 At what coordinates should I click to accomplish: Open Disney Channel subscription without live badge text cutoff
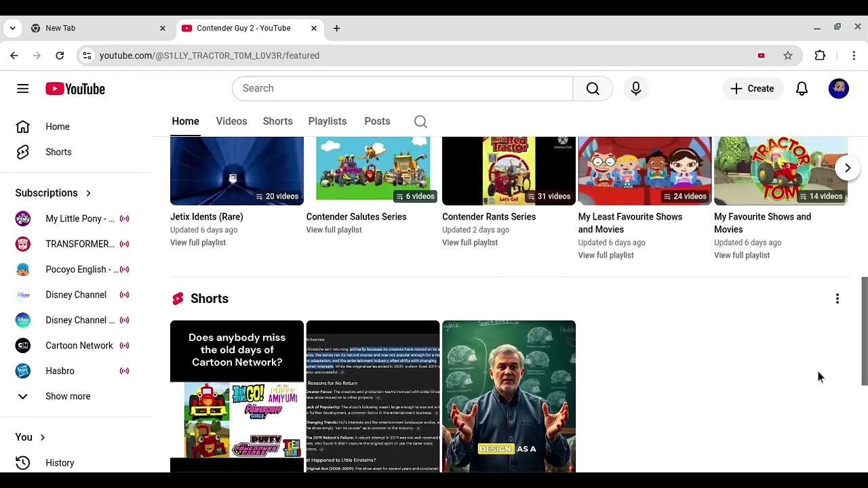(76, 295)
